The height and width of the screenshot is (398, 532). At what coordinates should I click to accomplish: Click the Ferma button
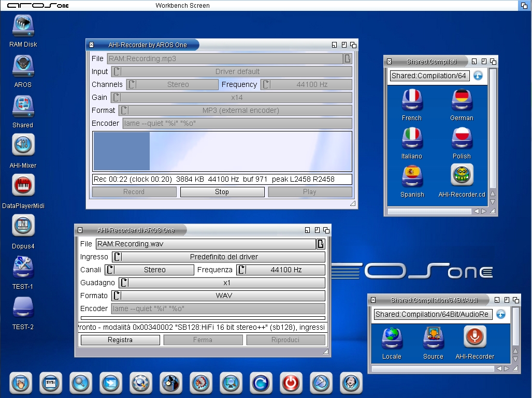coord(203,340)
